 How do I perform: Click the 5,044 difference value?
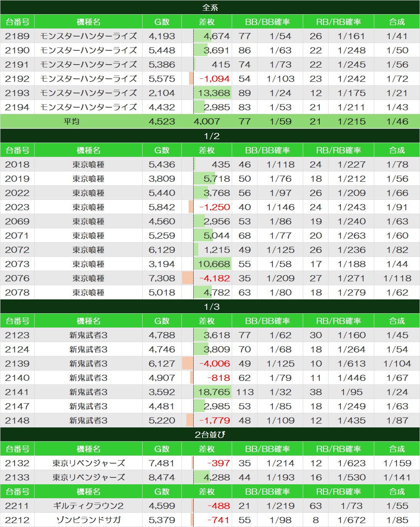point(217,236)
